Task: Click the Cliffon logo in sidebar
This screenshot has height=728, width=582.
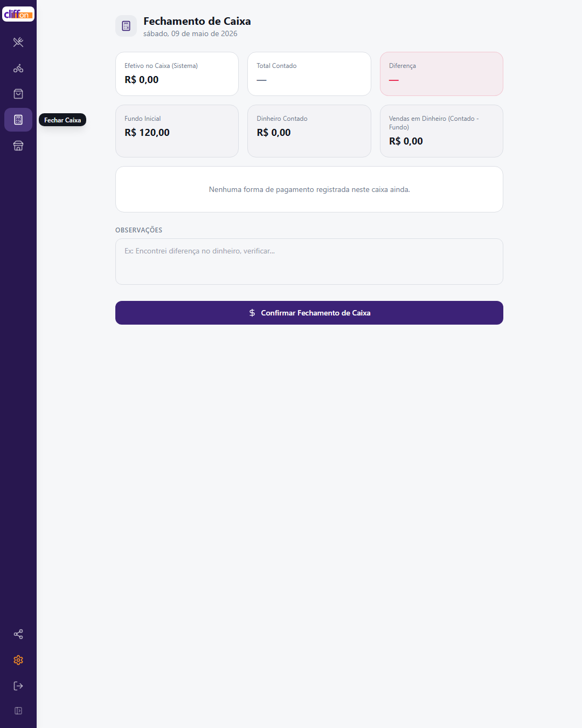Action: 18,14
